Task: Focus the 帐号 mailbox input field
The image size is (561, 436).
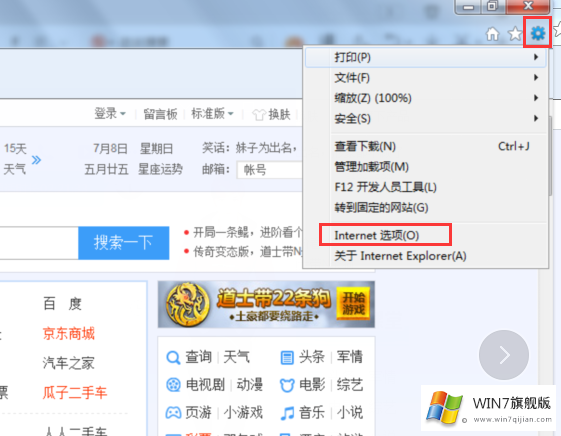Action: coord(270,170)
